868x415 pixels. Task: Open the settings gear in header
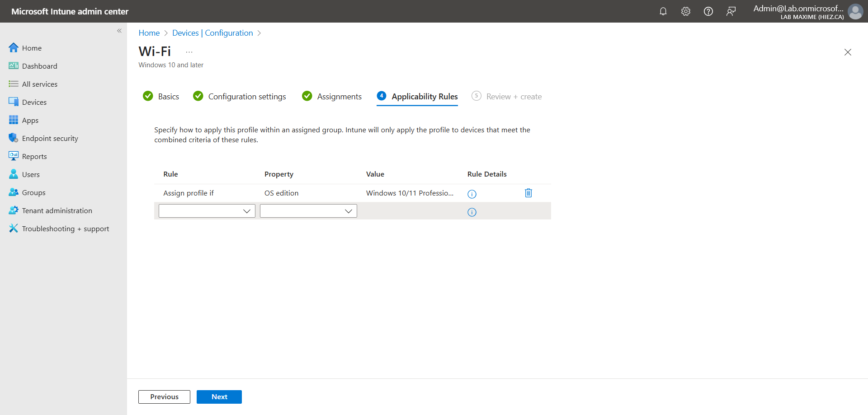685,11
